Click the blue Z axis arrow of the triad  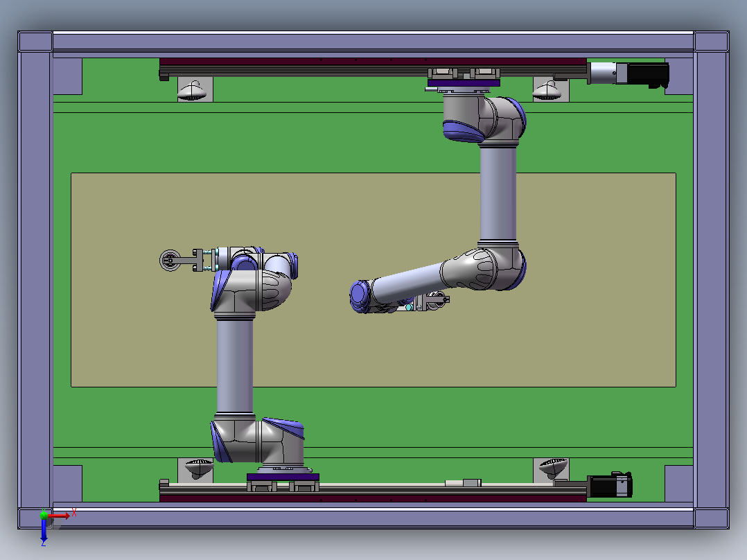tap(44, 530)
